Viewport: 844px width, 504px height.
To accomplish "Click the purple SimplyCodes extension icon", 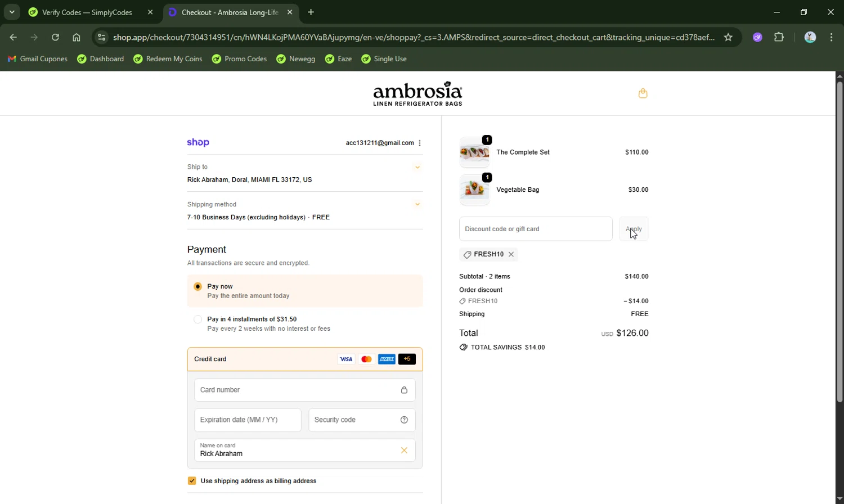I will pos(757,37).
